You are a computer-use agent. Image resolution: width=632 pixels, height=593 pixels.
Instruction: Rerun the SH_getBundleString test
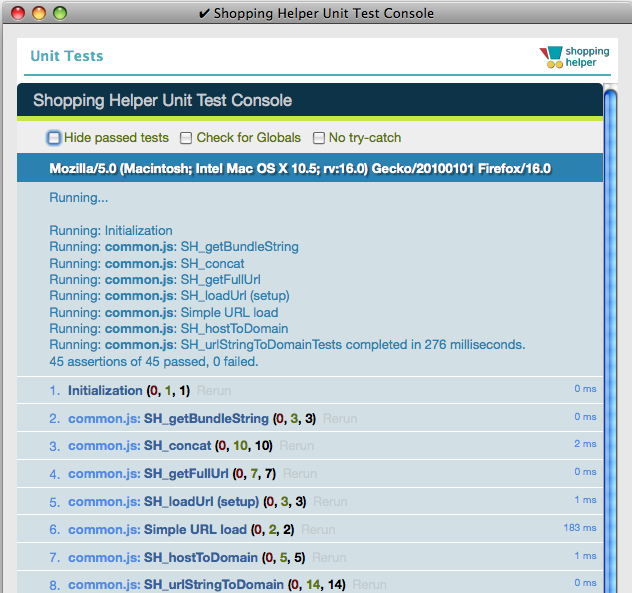pos(340,418)
